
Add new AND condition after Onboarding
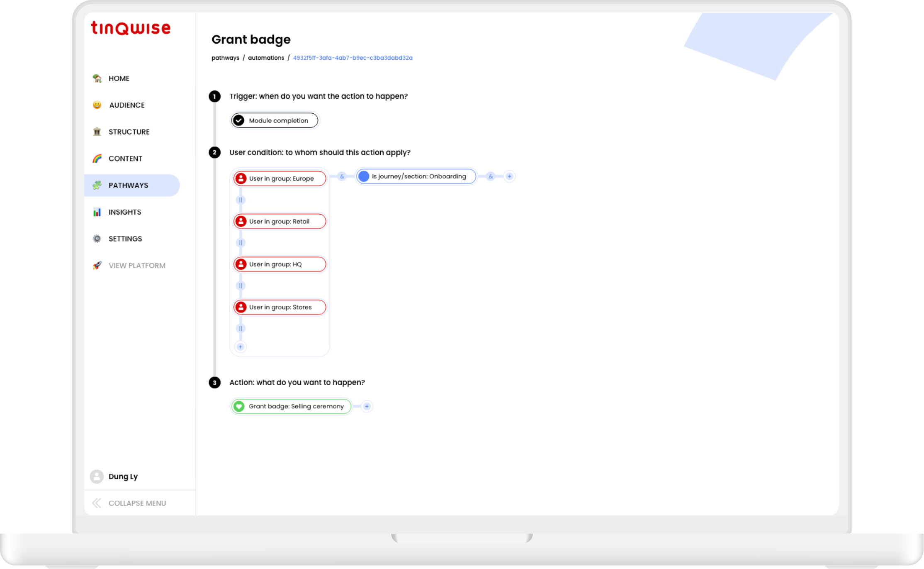(509, 176)
